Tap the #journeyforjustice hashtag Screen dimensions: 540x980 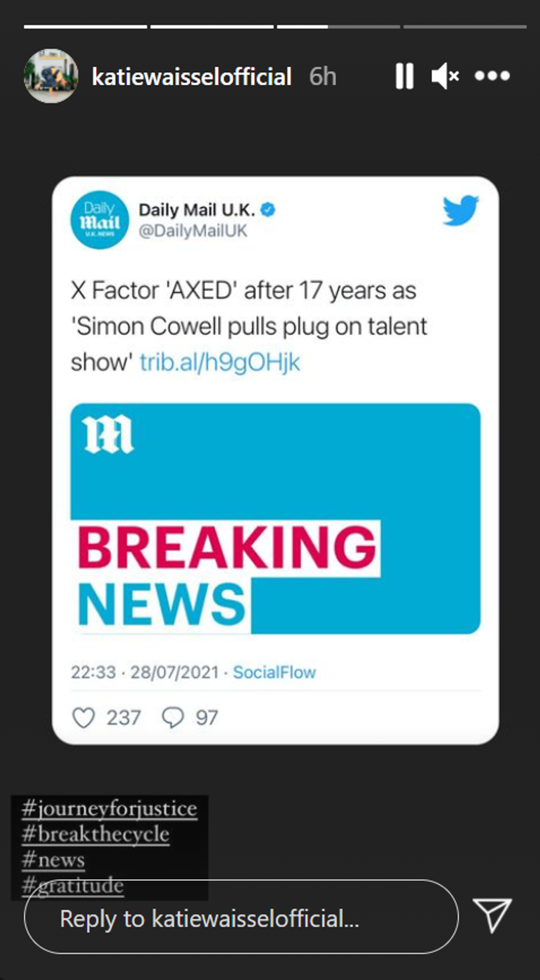click(x=110, y=809)
